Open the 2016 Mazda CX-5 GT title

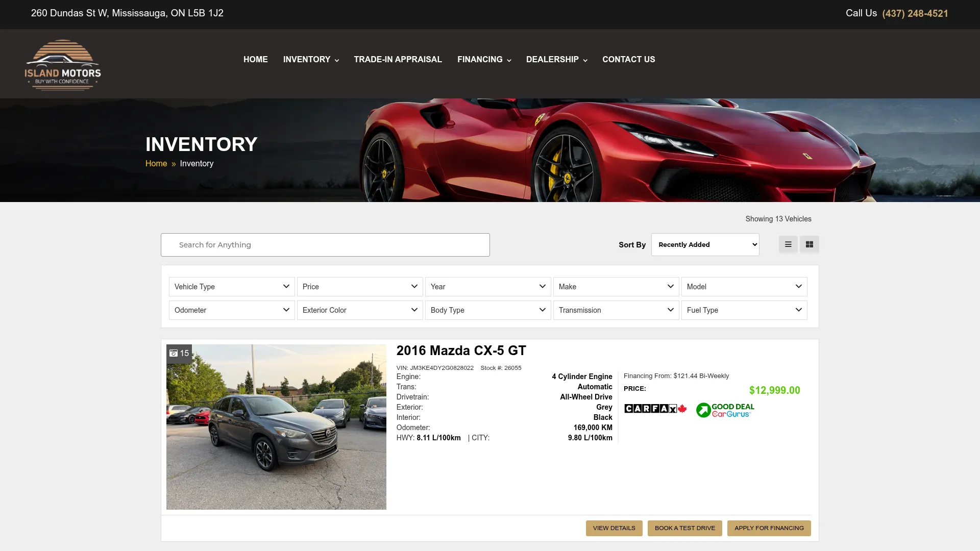point(461,350)
